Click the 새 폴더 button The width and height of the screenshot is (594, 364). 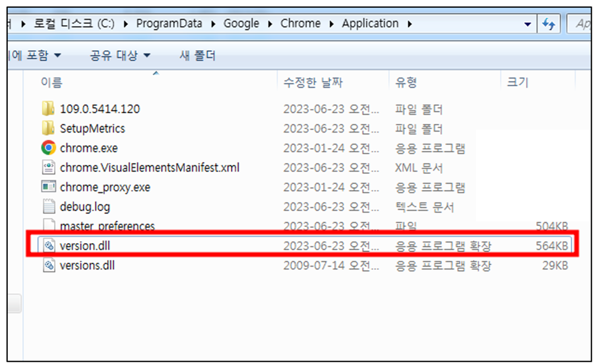pyautogui.click(x=197, y=56)
